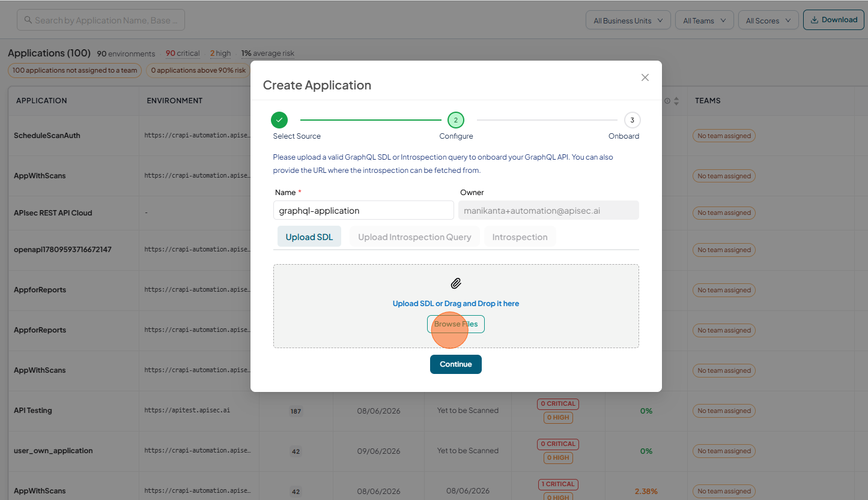The image size is (868, 500).
Task: Click the paperclip attachment icon
Action: 456,283
